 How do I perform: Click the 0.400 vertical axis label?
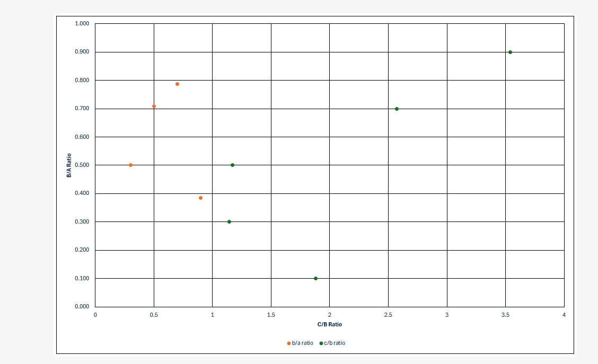[82, 193]
